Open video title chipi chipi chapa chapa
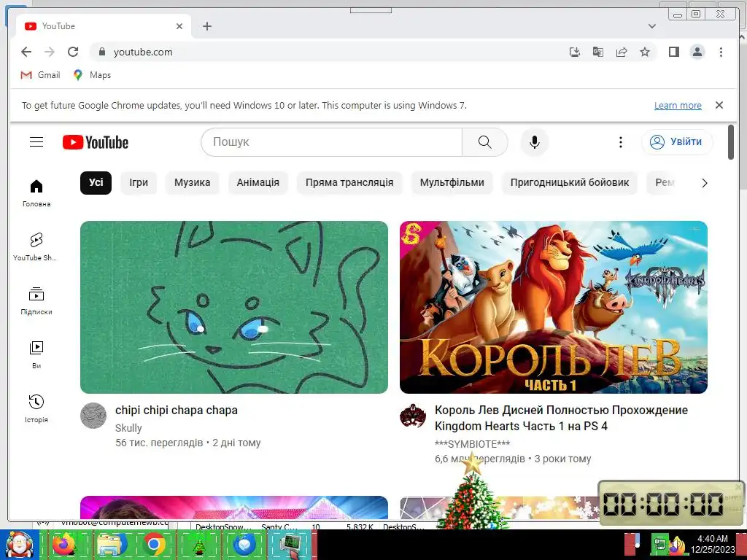The image size is (747, 560). tap(177, 410)
